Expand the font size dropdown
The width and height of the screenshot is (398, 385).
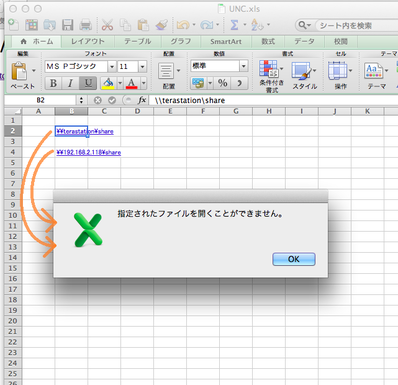point(143,66)
